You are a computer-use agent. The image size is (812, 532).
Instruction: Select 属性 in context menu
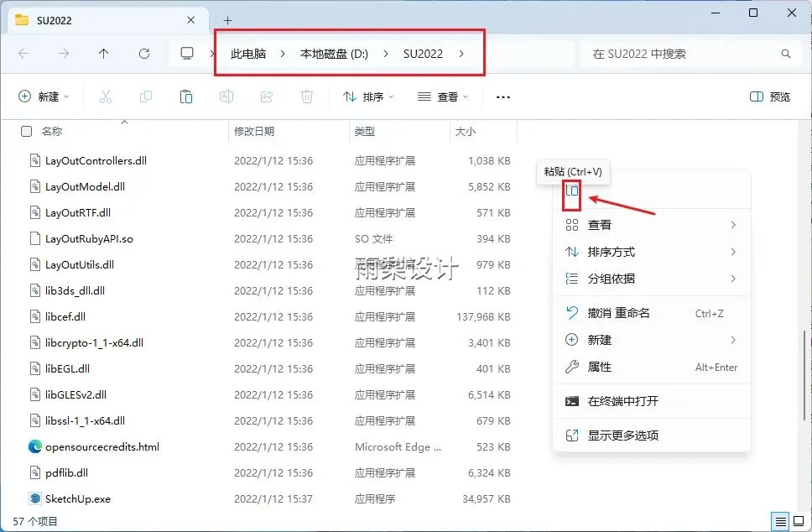coord(652,367)
